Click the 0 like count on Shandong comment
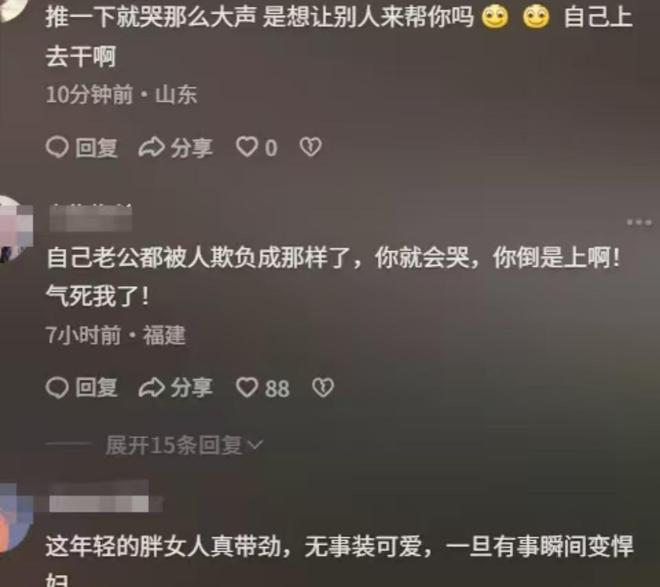 click(271, 149)
